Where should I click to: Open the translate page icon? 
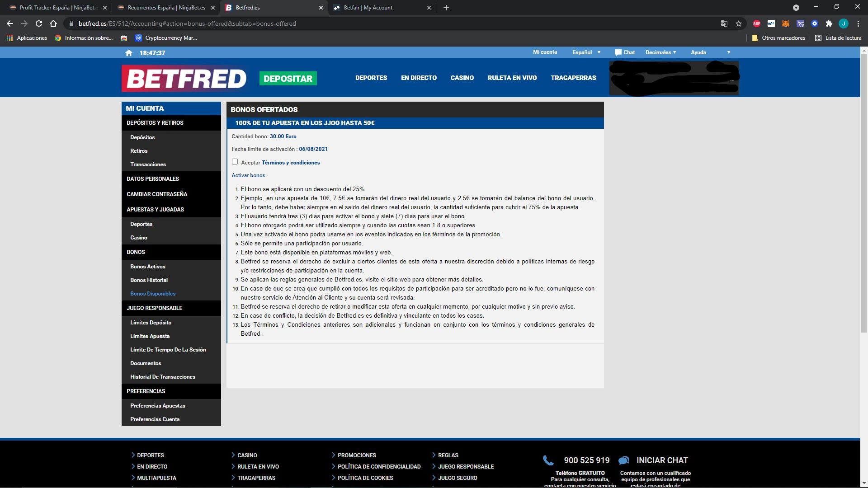coord(724,23)
